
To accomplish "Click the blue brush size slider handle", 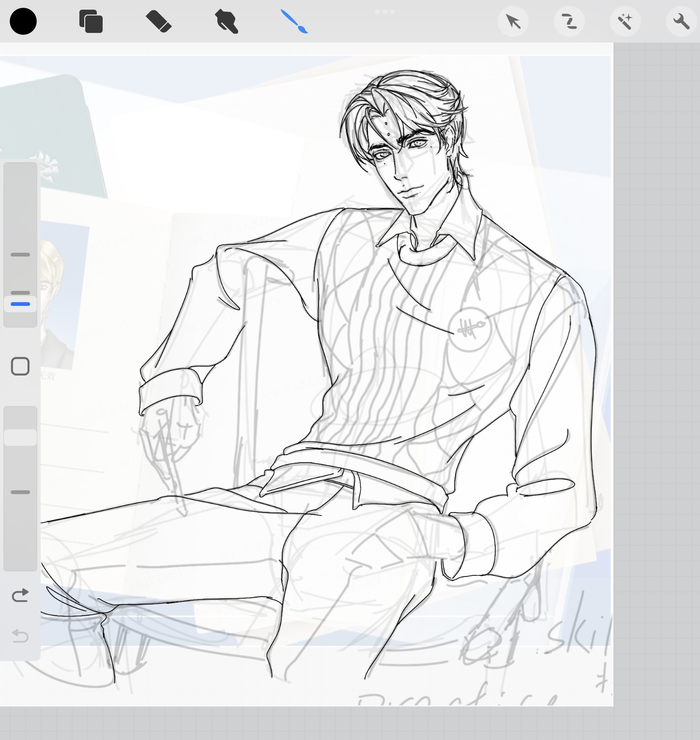I will click(20, 304).
